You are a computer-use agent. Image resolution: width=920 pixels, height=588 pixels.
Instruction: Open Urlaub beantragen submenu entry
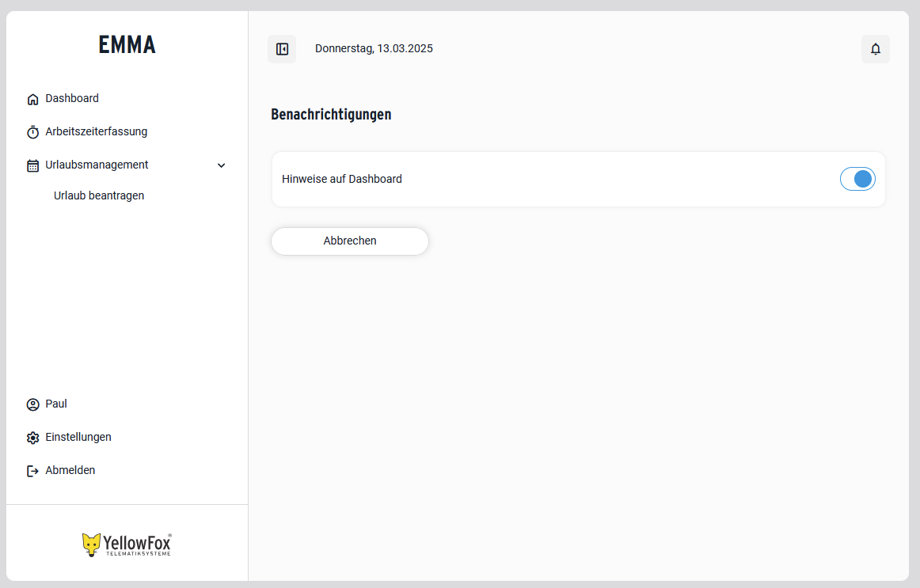99,195
